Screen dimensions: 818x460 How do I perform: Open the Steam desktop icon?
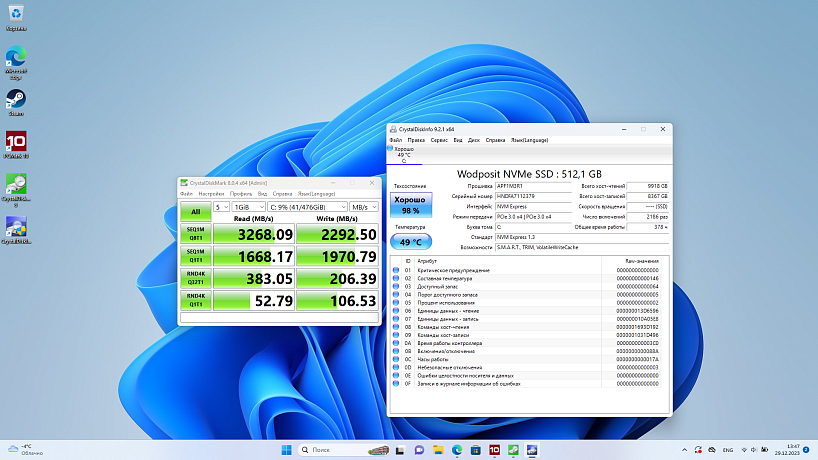16,103
